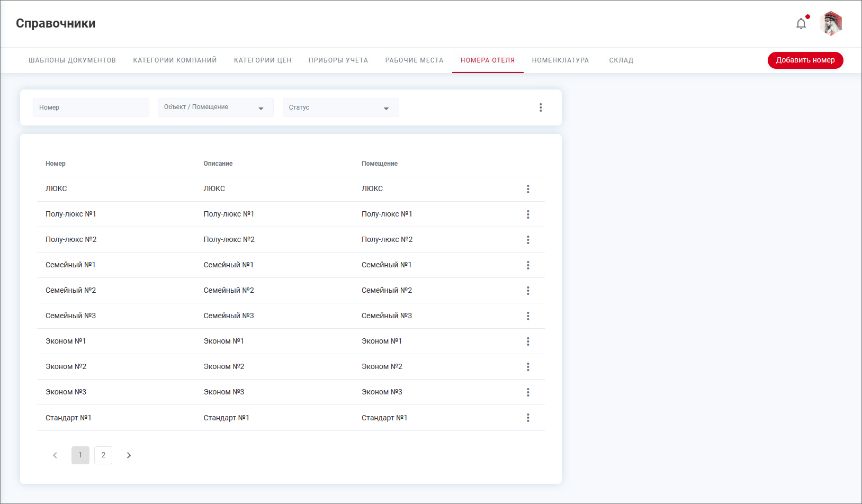Open actions menu for Семейный №2 row
Screen dimensions: 862x504
(x=528, y=291)
